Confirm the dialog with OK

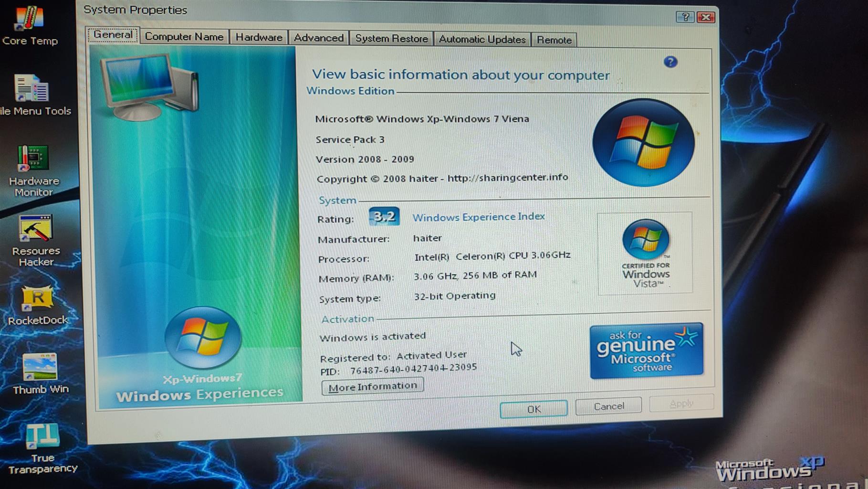pos(533,409)
